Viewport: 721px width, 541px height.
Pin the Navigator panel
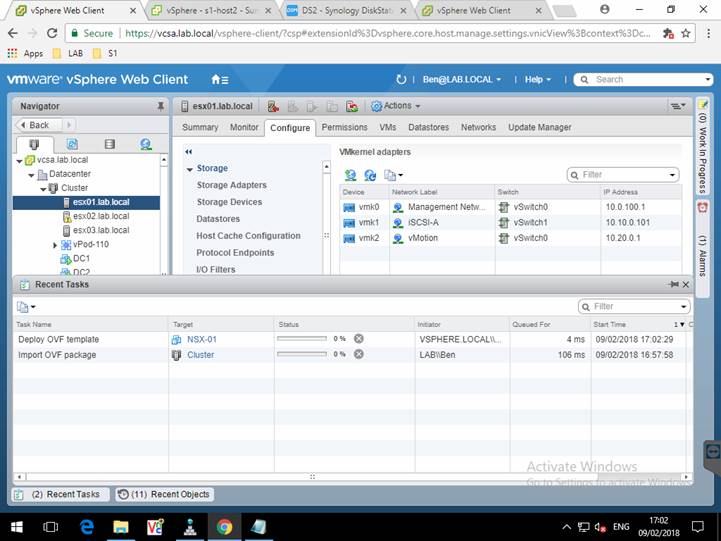coord(160,106)
